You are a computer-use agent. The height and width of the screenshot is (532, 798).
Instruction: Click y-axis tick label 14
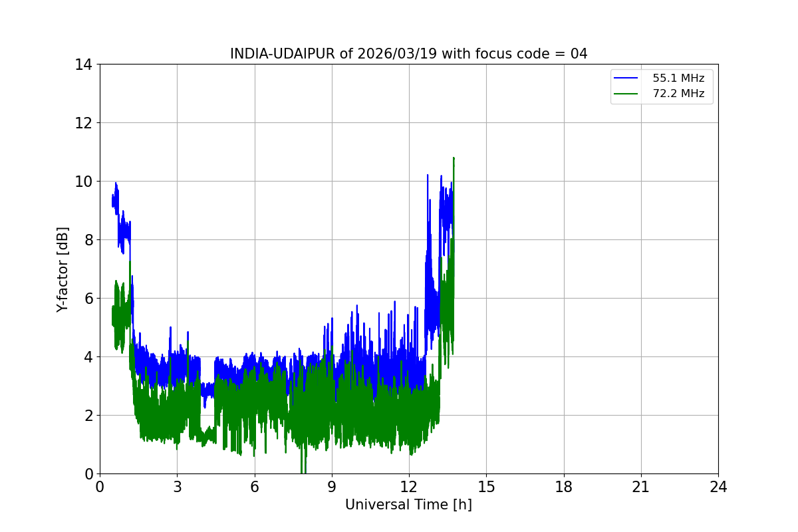[83, 65]
